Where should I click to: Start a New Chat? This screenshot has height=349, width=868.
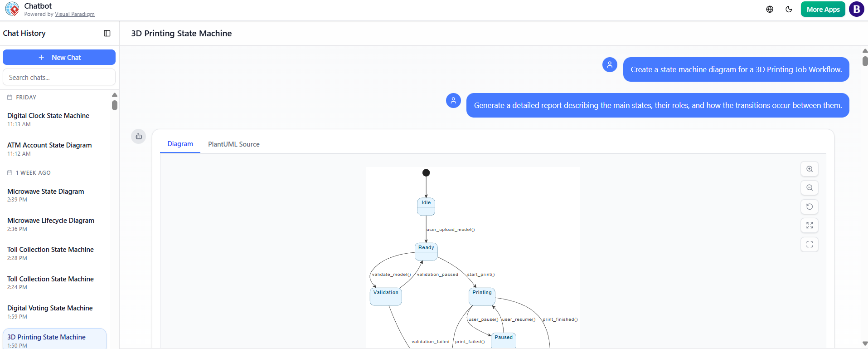tap(59, 58)
